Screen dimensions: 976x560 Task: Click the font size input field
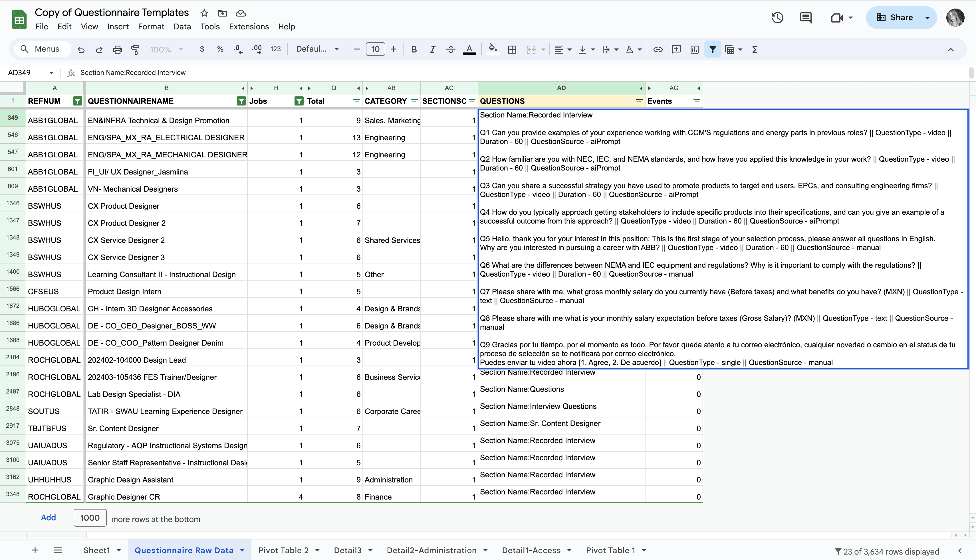(x=375, y=49)
